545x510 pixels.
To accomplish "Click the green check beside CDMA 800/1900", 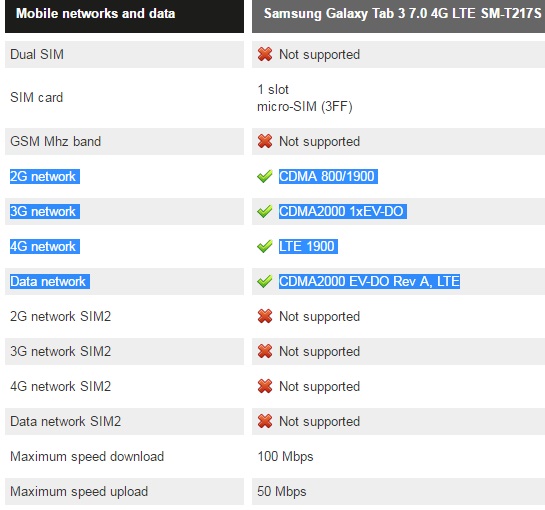I will pyautogui.click(x=265, y=176).
